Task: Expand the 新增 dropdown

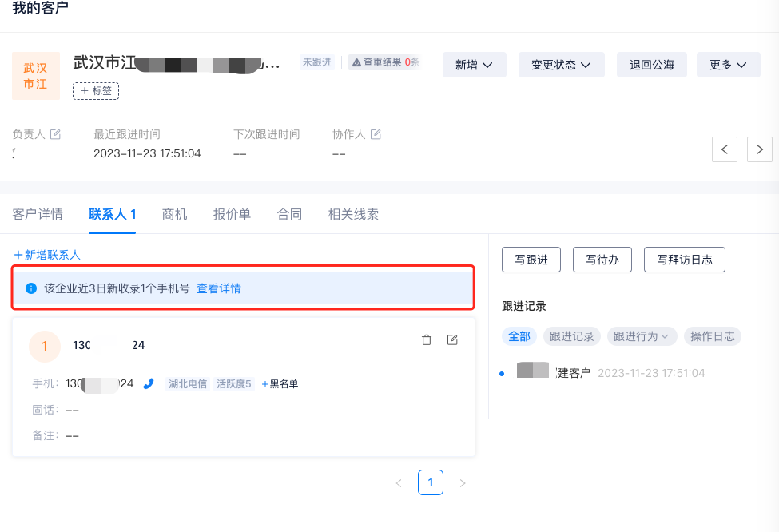Action: (474, 65)
